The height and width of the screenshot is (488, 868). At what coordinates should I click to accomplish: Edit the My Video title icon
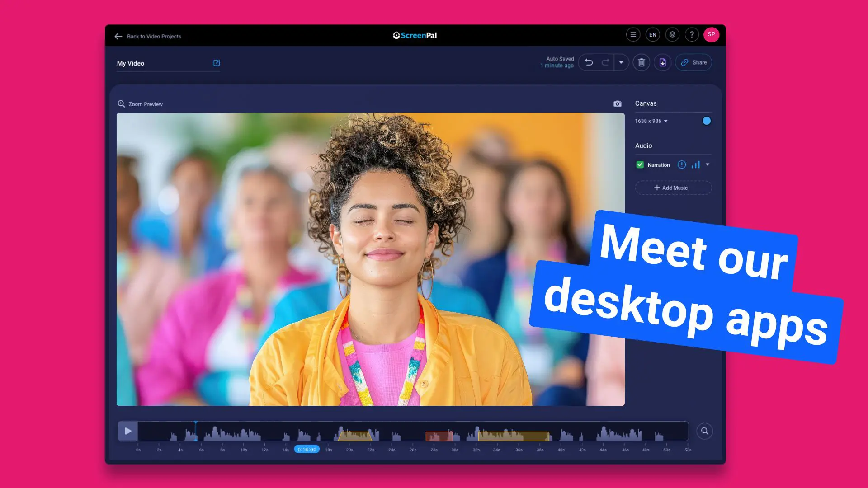217,63
